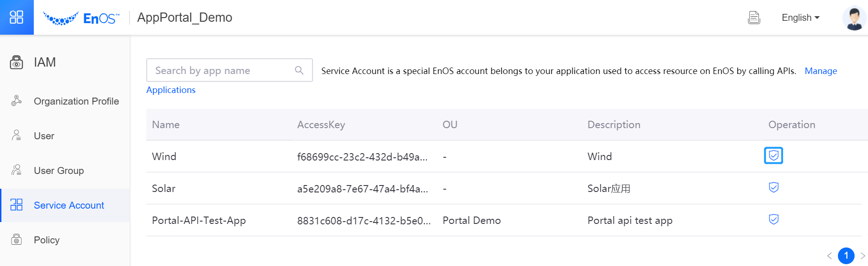Open the documentation page icon

click(754, 18)
